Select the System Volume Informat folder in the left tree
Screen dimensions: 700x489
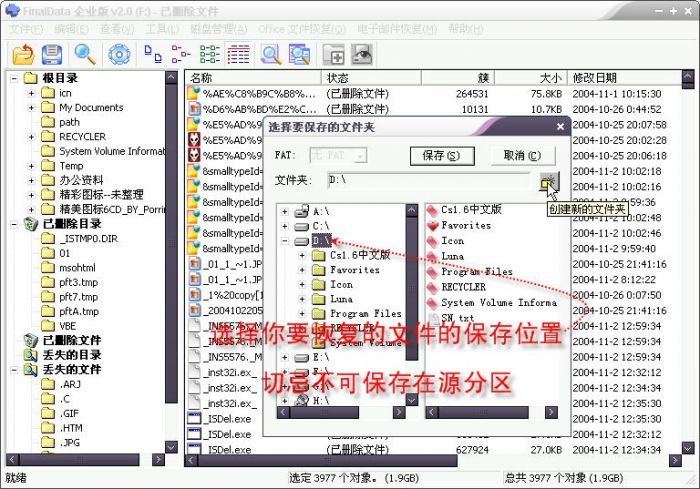104,151
